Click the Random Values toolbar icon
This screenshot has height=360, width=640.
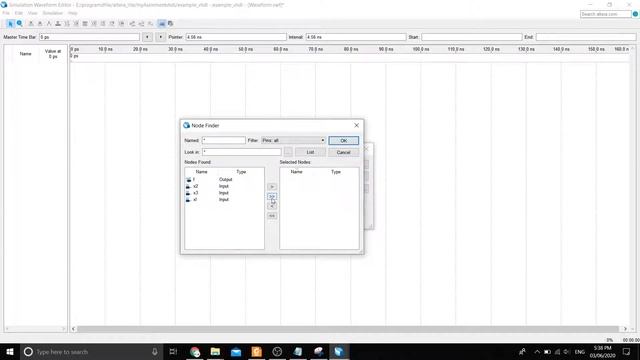pos(121,24)
